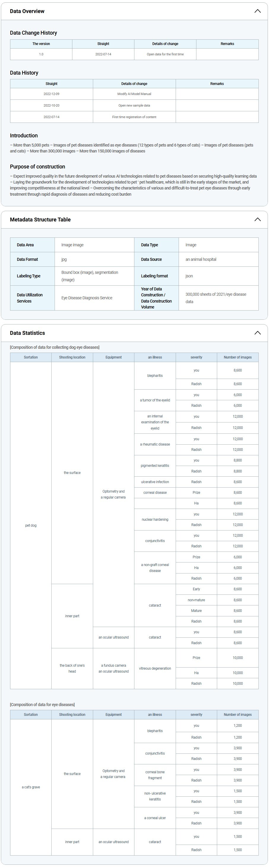Select the 'a cat's grave' sortation cell
Viewport: 270px width, 868px height.
[31, 787]
